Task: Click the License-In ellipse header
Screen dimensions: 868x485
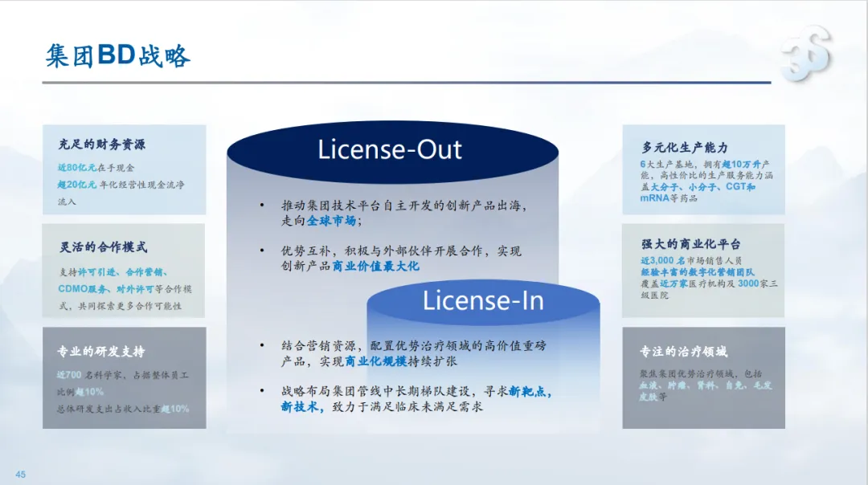Action: [x=483, y=300]
